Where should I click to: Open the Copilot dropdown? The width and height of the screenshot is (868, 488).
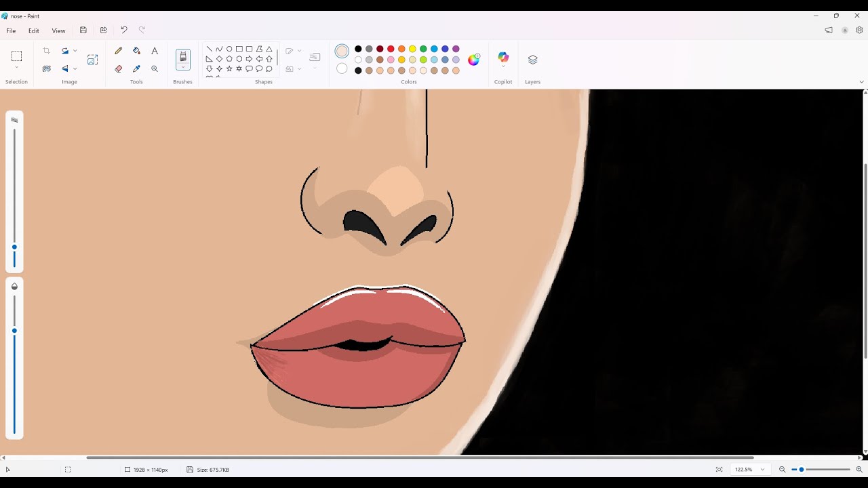click(x=503, y=66)
